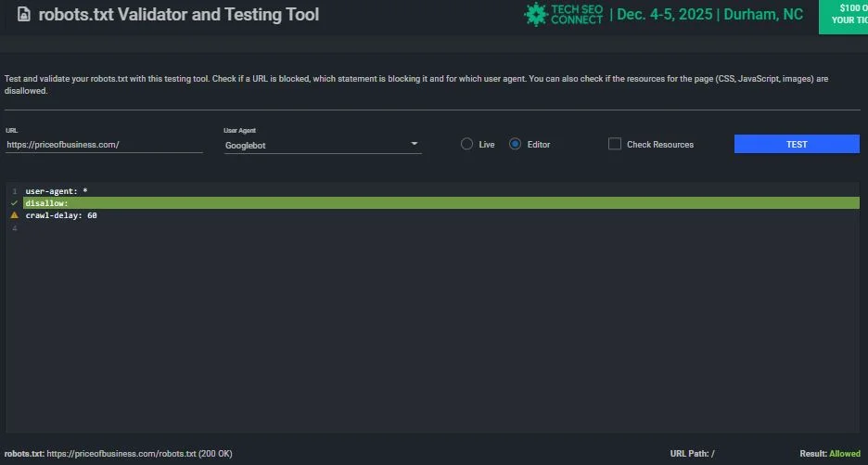The width and height of the screenshot is (868, 465).
Task: Open the User Agent dropdown arrow
Action: 415,144
